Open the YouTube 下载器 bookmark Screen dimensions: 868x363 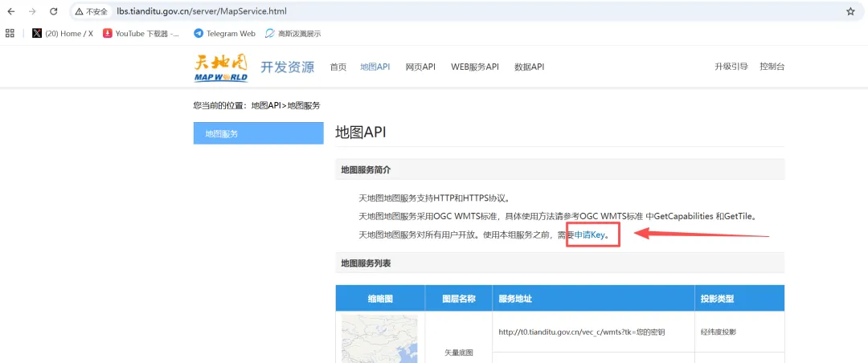(x=141, y=33)
